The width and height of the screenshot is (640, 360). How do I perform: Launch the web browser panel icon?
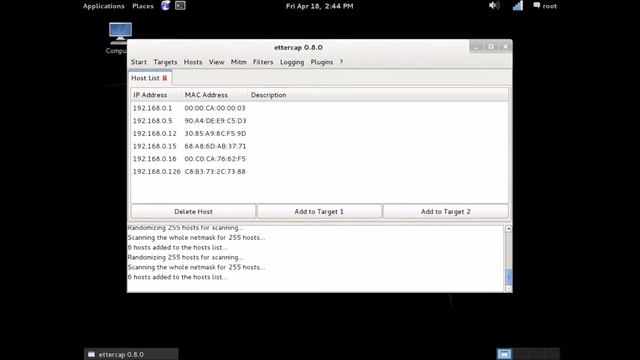pyautogui.click(x=165, y=6)
